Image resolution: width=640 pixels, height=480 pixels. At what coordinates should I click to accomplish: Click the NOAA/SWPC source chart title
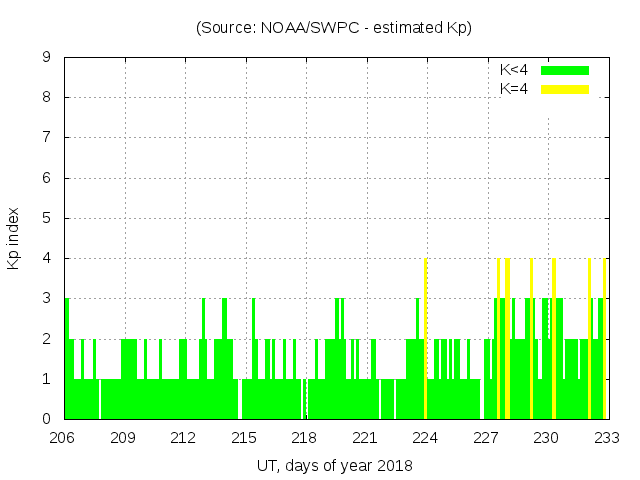[x=334, y=28]
